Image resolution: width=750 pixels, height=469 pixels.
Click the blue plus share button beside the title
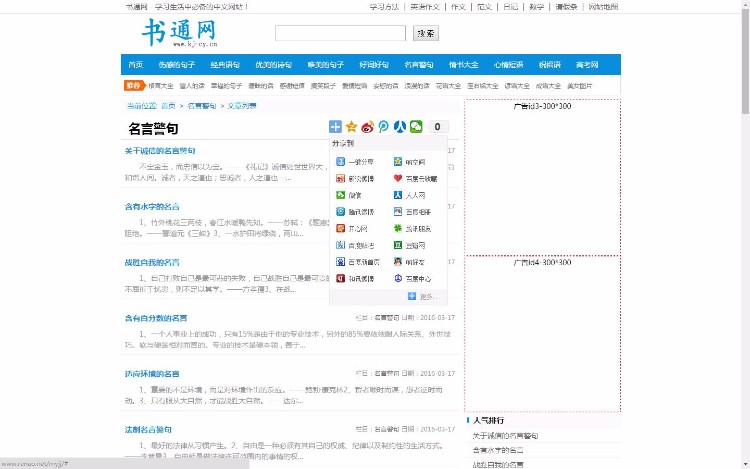pyautogui.click(x=335, y=127)
